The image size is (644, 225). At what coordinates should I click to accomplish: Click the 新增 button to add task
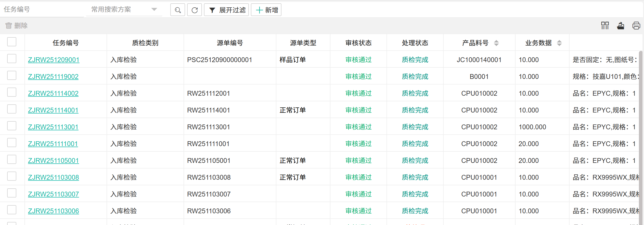[266, 10]
